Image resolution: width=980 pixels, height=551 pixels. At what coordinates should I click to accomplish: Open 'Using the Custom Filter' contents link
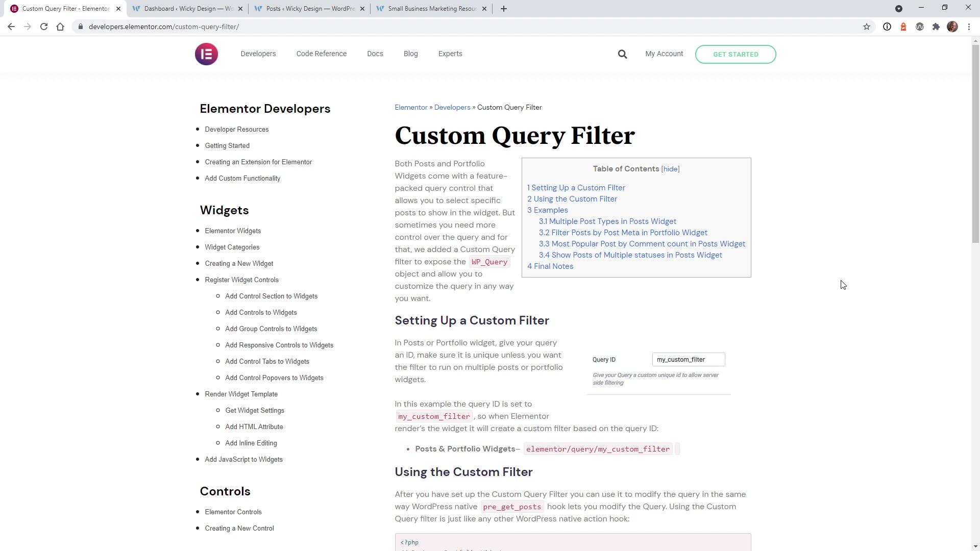pos(572,199)
